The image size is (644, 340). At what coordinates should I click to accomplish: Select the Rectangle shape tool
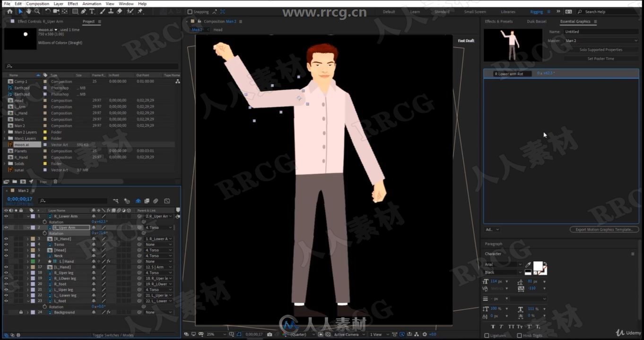point(75,11)
